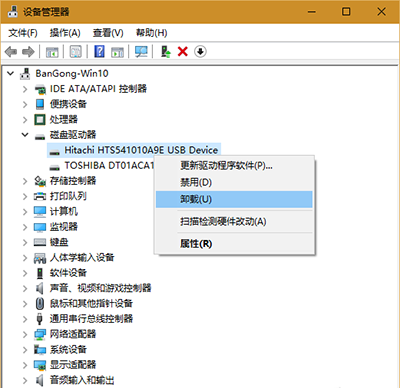Click the IDE ATA/ATAPI 控制器 icon

click(40, 89)
